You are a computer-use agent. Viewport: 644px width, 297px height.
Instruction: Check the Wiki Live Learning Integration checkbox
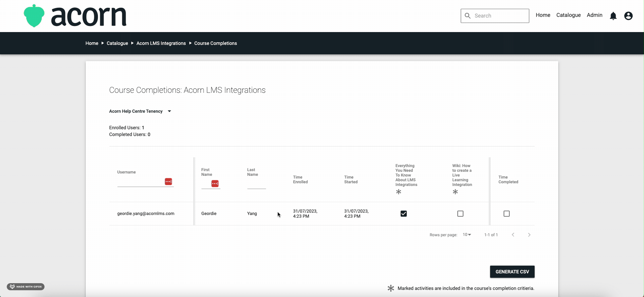pos(460,214)
